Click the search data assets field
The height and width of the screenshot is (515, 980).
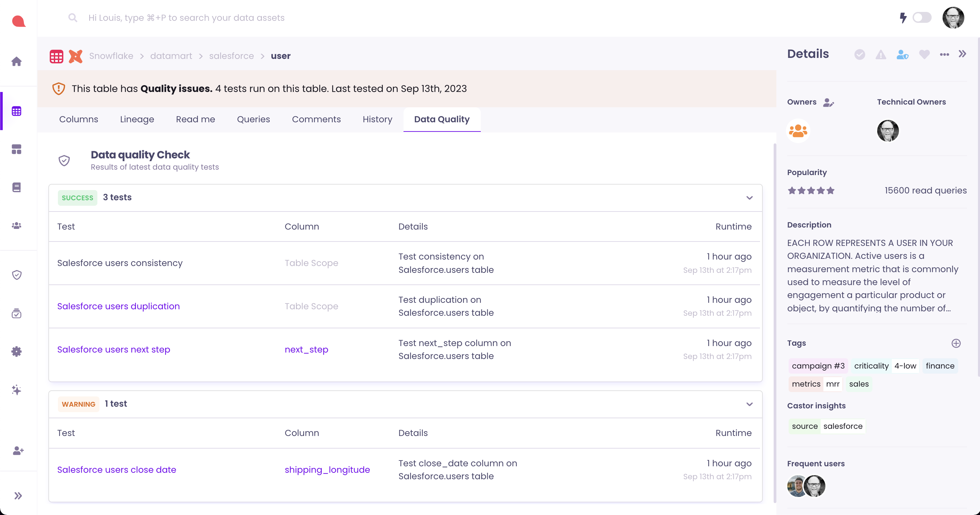coord(186,18)
